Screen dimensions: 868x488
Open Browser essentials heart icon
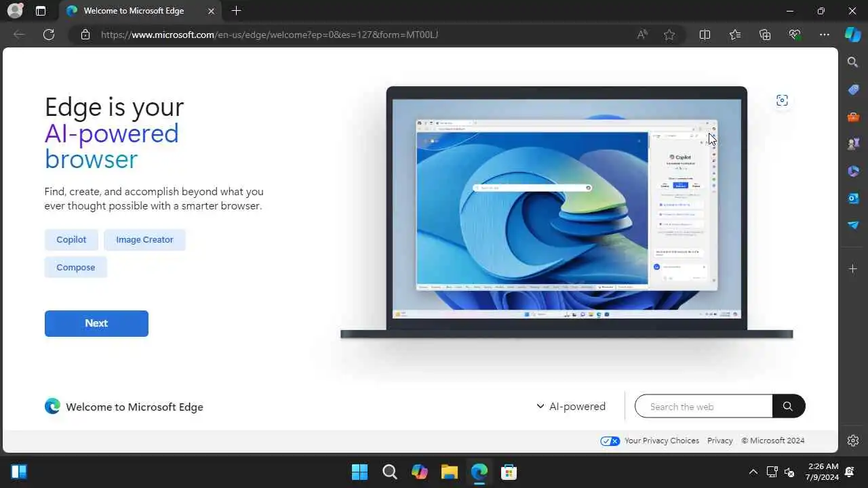click(795, 35)
